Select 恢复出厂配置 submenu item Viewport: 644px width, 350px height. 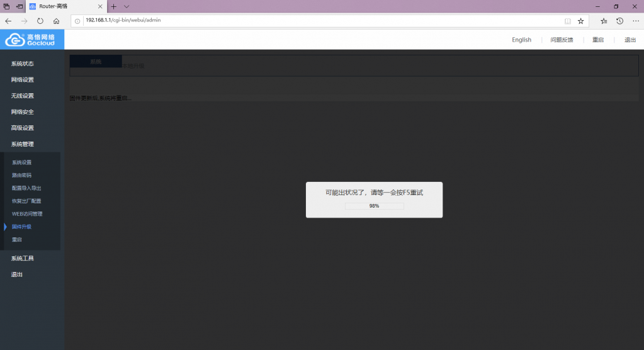(26, 201)
